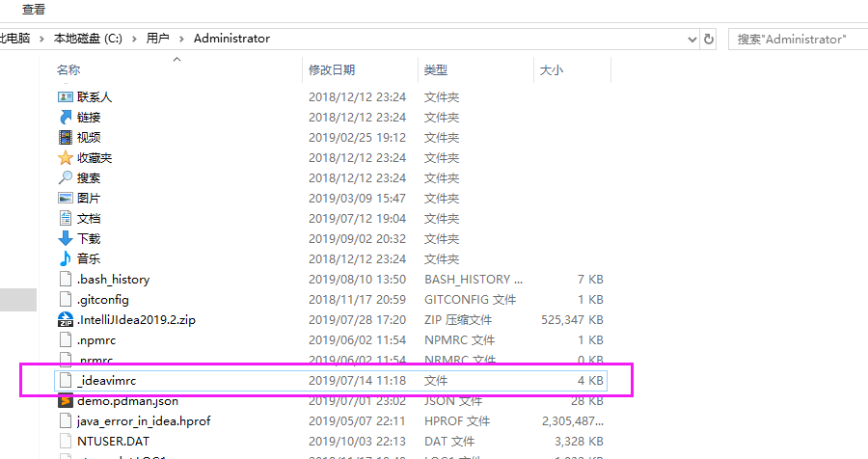
Task: Select the demo.pdman.json file name
Action: click(128, 401)
